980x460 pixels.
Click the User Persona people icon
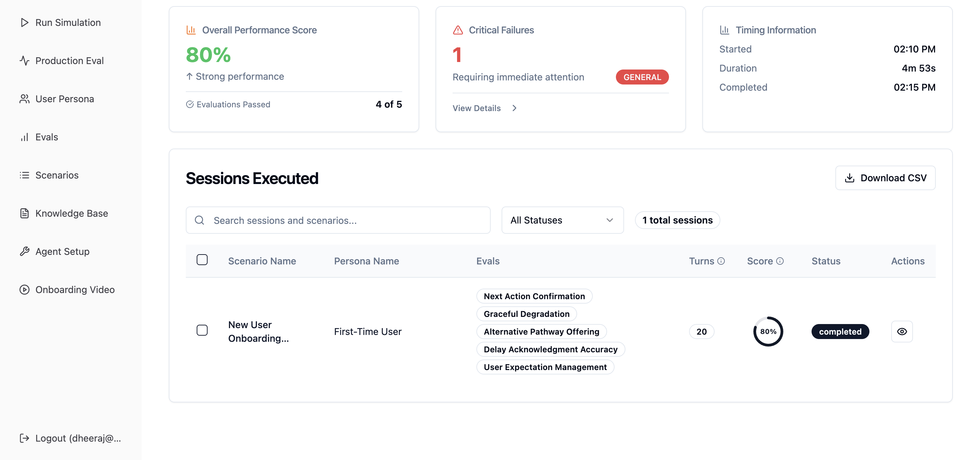click(x=24, y=99)
